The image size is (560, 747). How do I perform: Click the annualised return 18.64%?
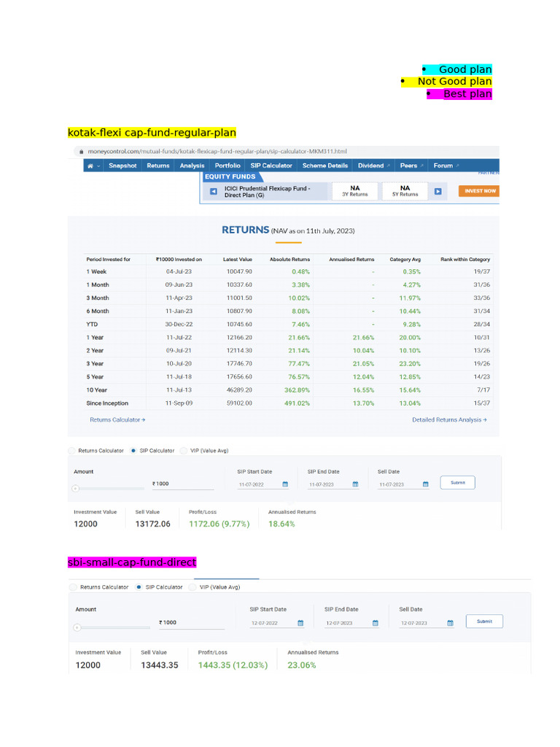click(x=281, y=524)
